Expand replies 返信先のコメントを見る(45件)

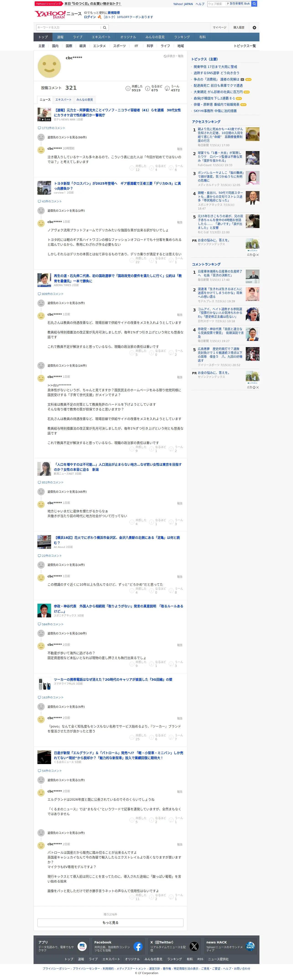point(67,491)
